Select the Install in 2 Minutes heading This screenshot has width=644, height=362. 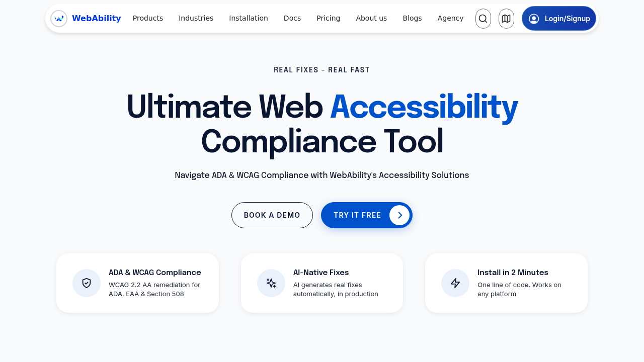[x=513, y=273]
